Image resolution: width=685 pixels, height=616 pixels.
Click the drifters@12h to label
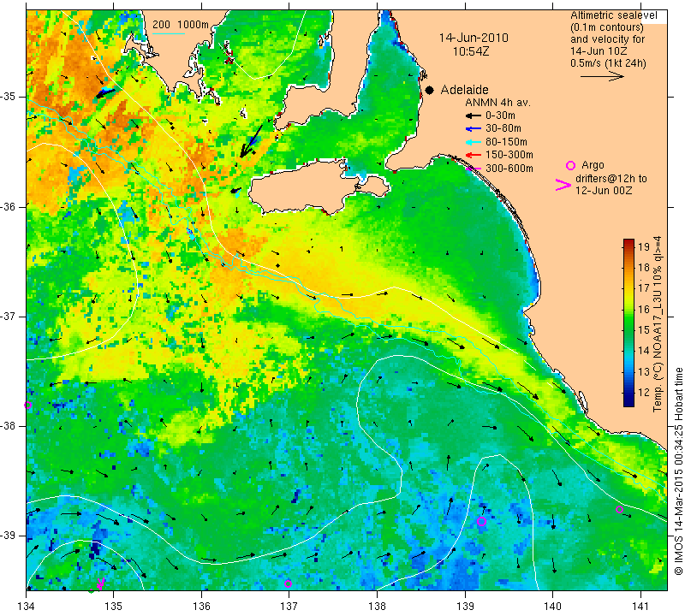[x=611, y=179]
